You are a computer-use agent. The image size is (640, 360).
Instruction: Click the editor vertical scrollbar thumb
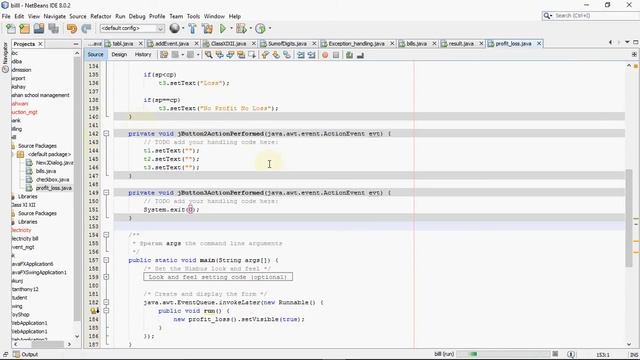629,218
